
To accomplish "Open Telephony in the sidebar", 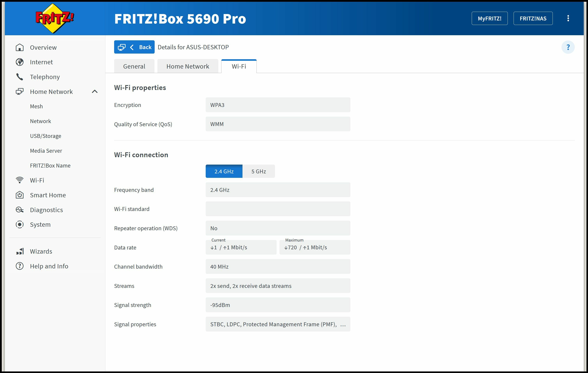I will [x=45, y=77].
